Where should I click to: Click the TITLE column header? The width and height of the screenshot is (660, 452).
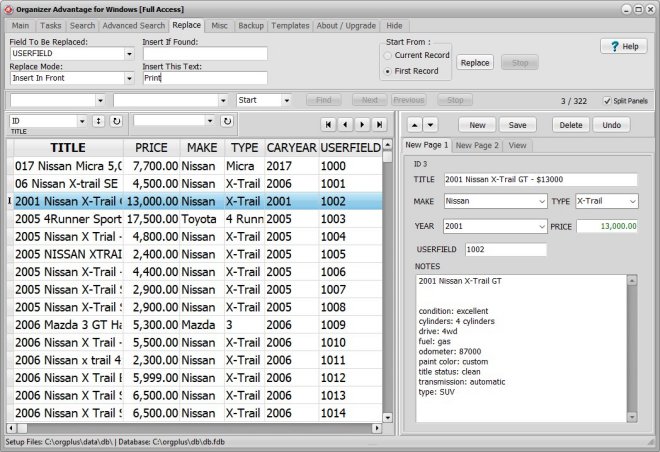[68, 148]
